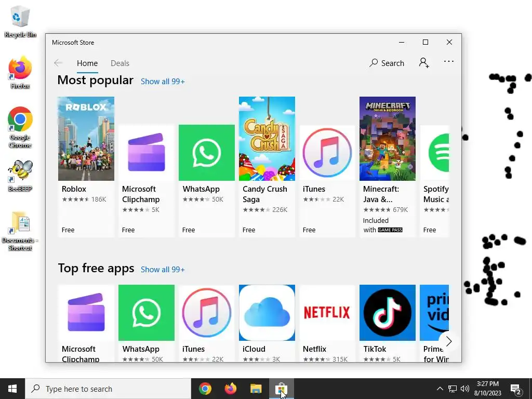The height and width of the screenshot is (399, 532).
Task: Open the Store Search button
Action: [387, 63]
